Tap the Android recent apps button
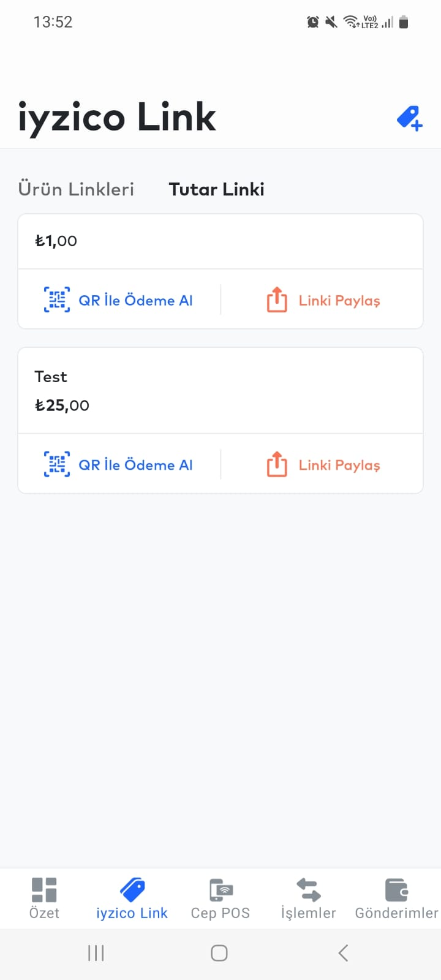Viewport: 441px width, 980px height. coord(96,953)
